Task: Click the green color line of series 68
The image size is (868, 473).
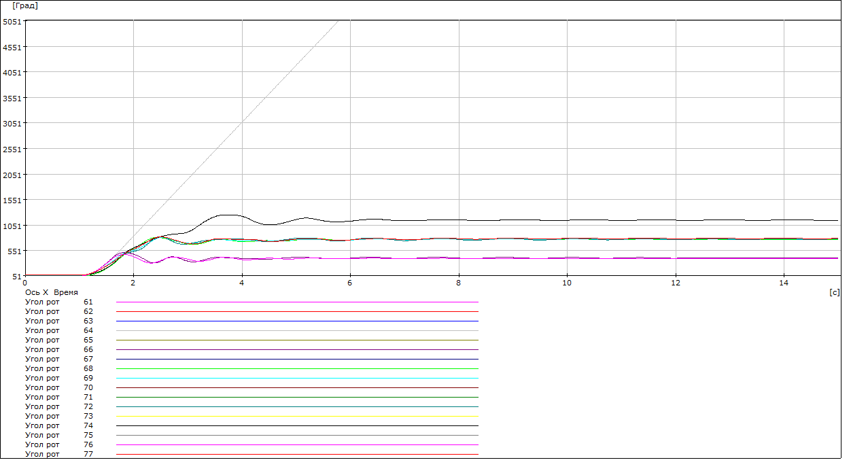Action: click(x=298, y=368)
